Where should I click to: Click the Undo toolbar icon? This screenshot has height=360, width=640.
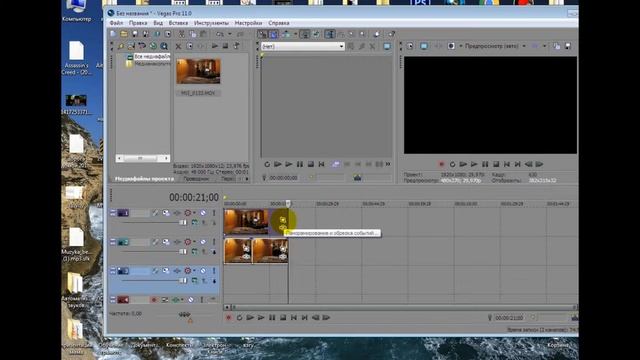click(220, 34)
